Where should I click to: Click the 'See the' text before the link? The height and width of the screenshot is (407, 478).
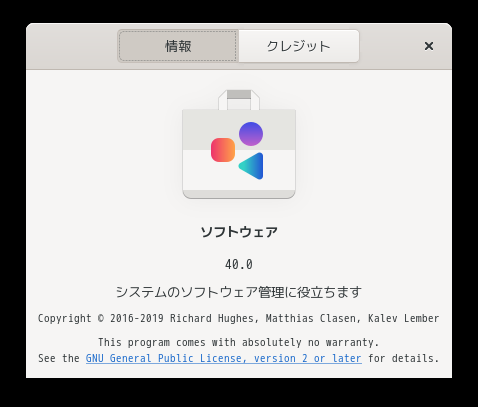click(59, 358)
